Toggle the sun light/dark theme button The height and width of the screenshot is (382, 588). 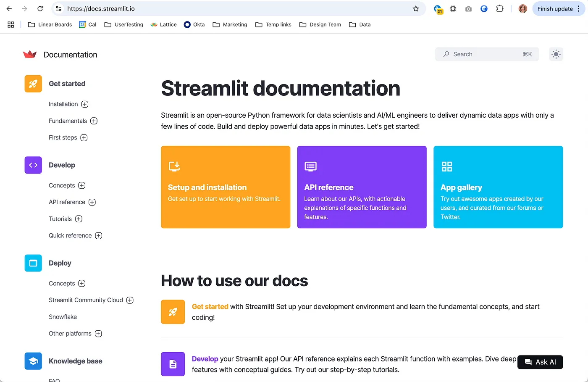[x=556, y=54]
